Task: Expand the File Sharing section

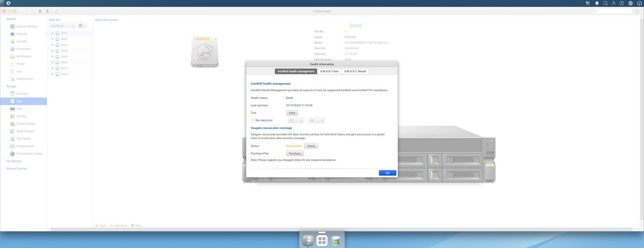Action: coord(3,161)
